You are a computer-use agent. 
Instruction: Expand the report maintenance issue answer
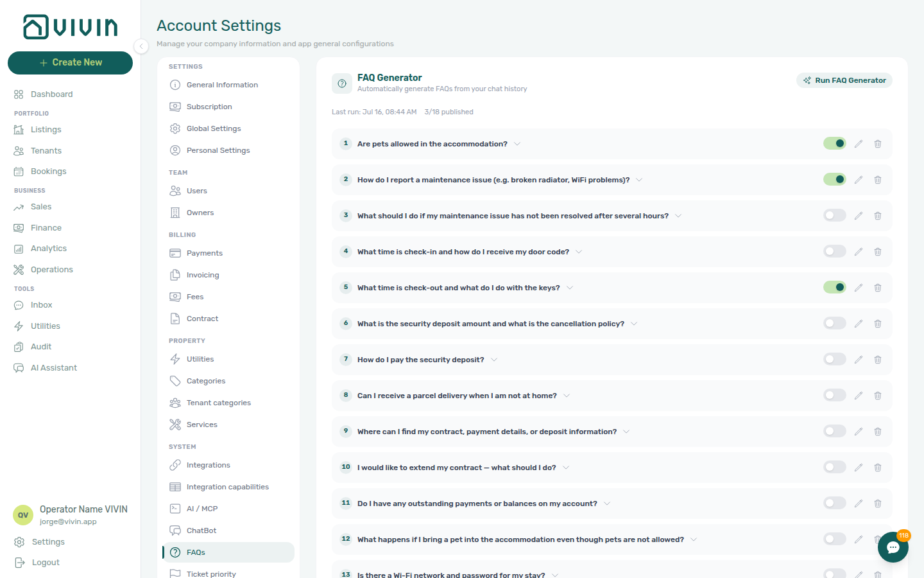(639, 180)
